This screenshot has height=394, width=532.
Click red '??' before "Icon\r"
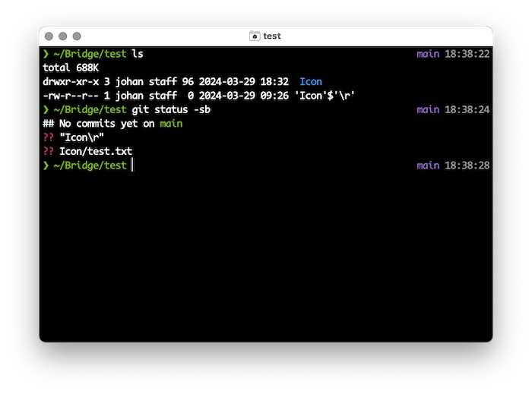tap(48, 137)
